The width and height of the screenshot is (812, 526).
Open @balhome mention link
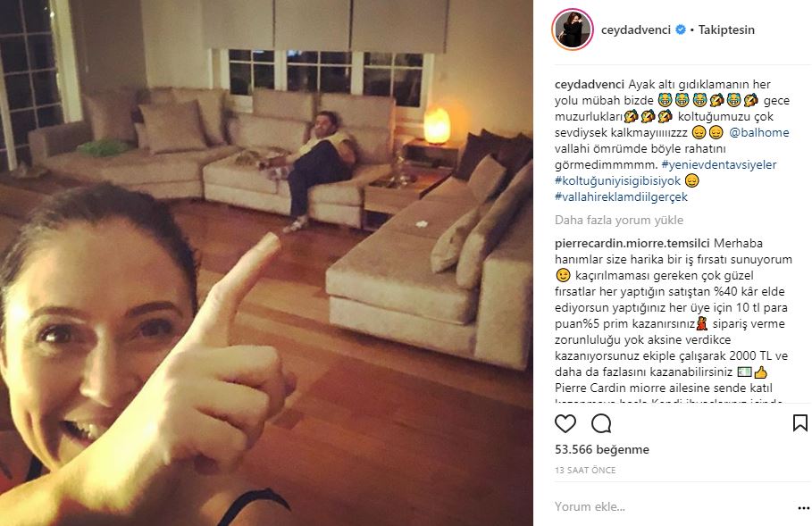tap(759, 132)
